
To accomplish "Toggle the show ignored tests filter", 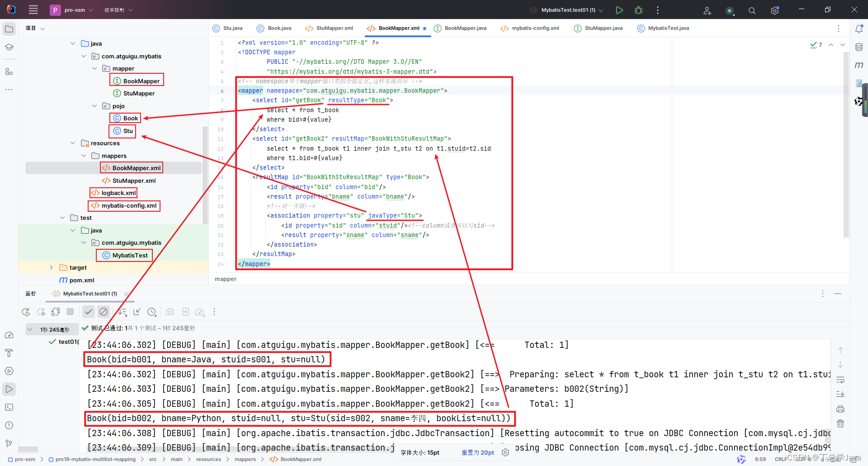I will [104, 312].
